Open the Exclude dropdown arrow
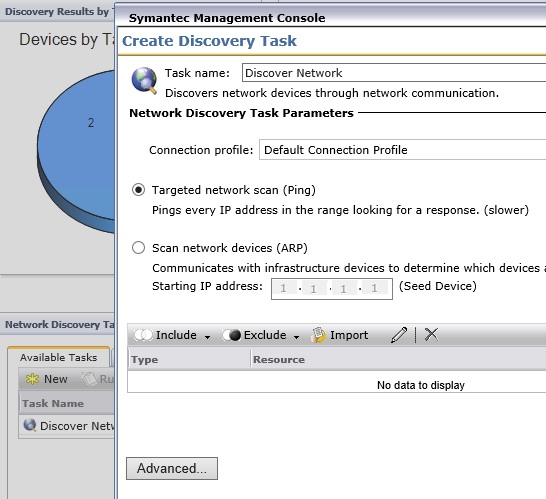The height and width of the screenshot is (499, 546). 296,337
